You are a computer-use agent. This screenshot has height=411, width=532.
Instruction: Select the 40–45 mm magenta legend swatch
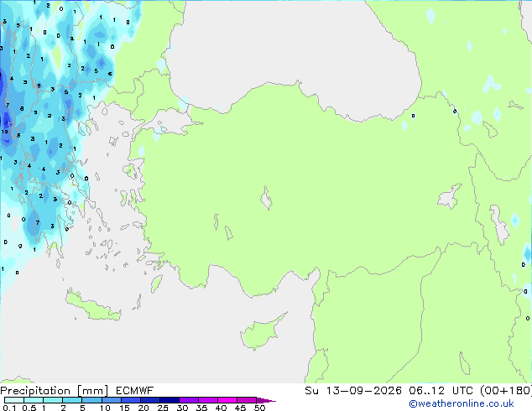point(227,400)
